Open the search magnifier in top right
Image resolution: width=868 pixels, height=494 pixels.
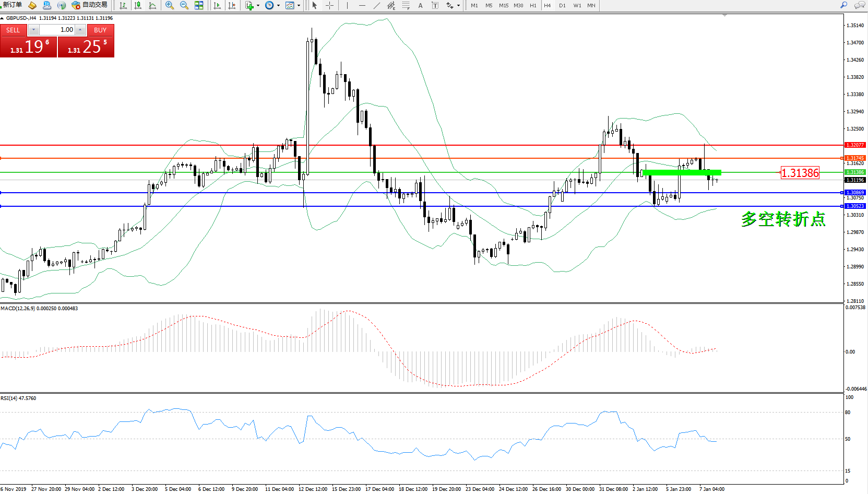843,5
